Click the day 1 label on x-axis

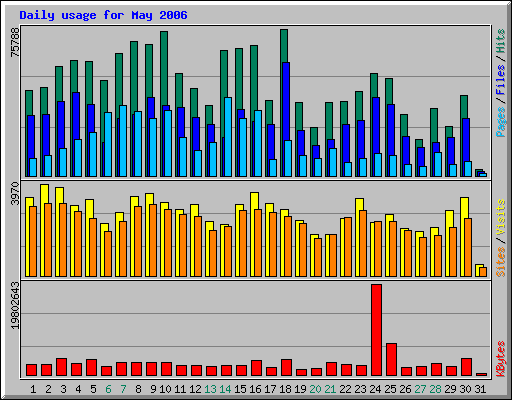(33, 389)
